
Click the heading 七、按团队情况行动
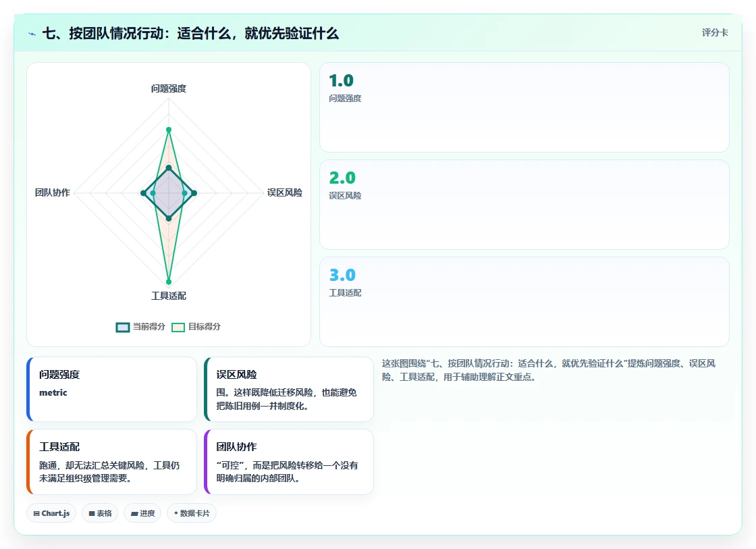[190, 33]
